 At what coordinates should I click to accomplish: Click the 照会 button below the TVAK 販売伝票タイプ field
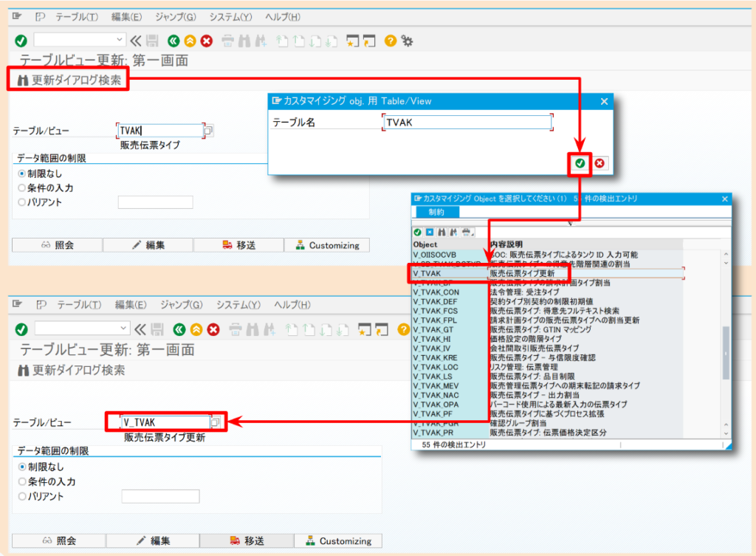pyautogui.click(x=58, y=245)
